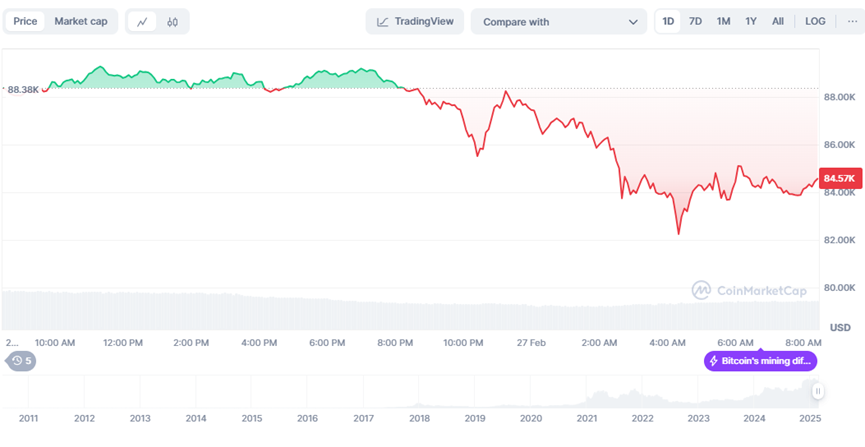The image size is (865, 447).
Task: Switch to line chart view
Action: coord(142,21)
